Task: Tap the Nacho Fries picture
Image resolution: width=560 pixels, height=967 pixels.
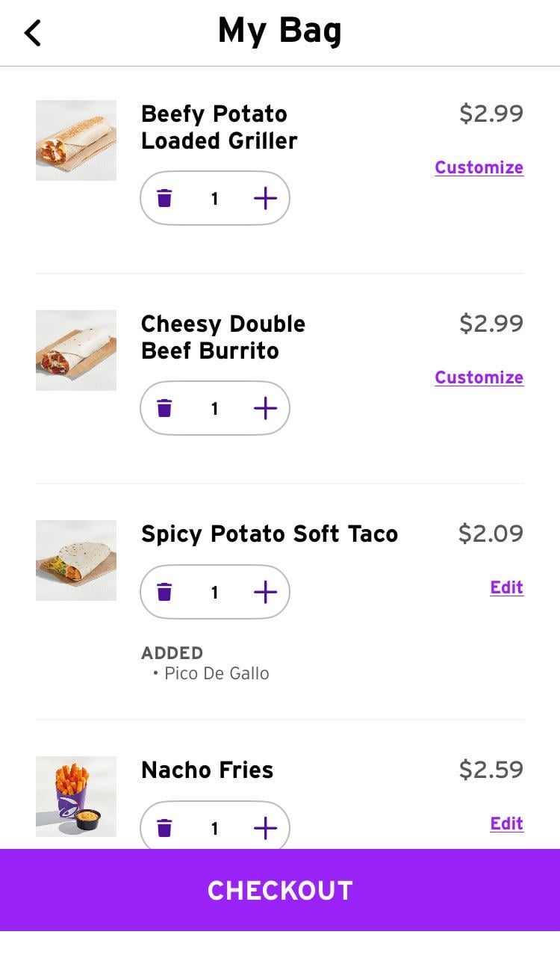Action: pyautogui.click(x=76, y=797)
